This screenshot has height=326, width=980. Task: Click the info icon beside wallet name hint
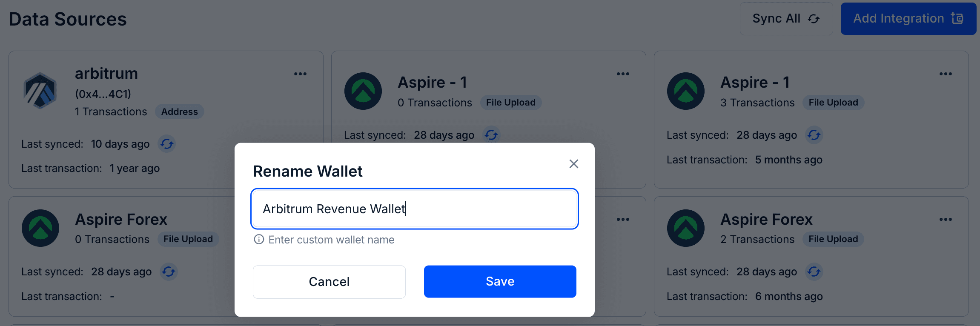point(259,239)
